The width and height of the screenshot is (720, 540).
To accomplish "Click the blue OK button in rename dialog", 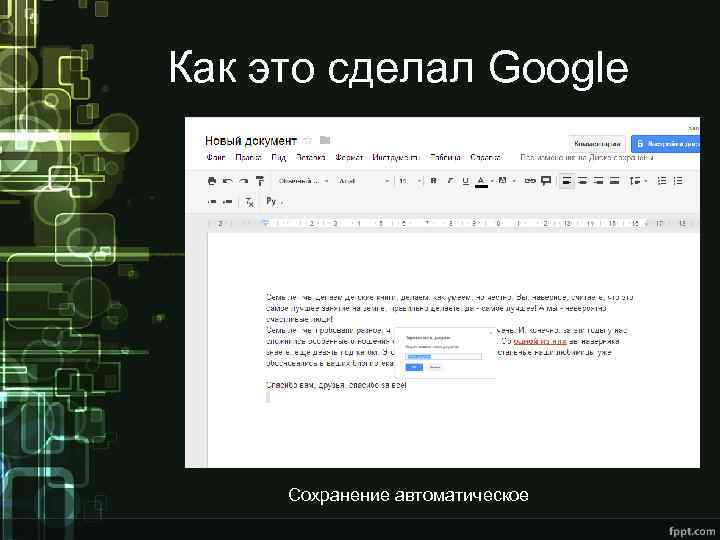I will pos(414,367).
